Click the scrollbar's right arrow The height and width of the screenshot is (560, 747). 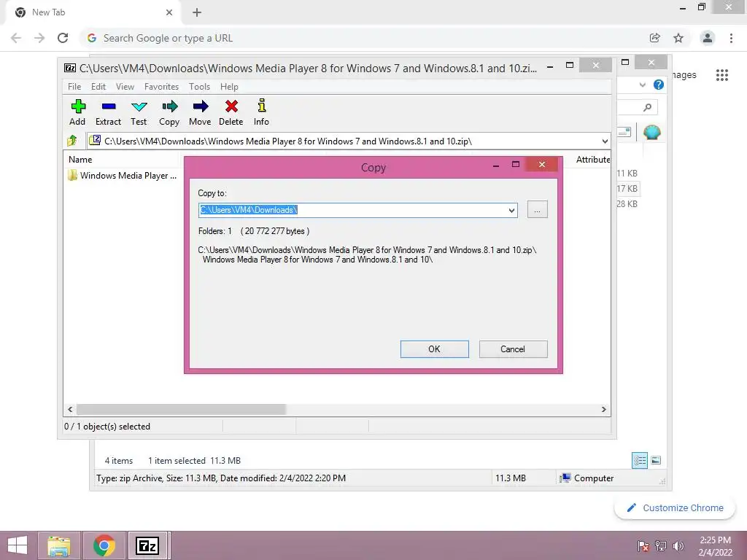pos(603,410)
